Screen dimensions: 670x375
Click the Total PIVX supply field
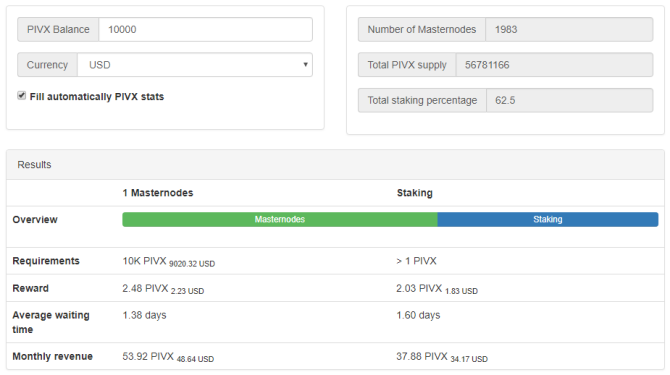tap(554, 65)
